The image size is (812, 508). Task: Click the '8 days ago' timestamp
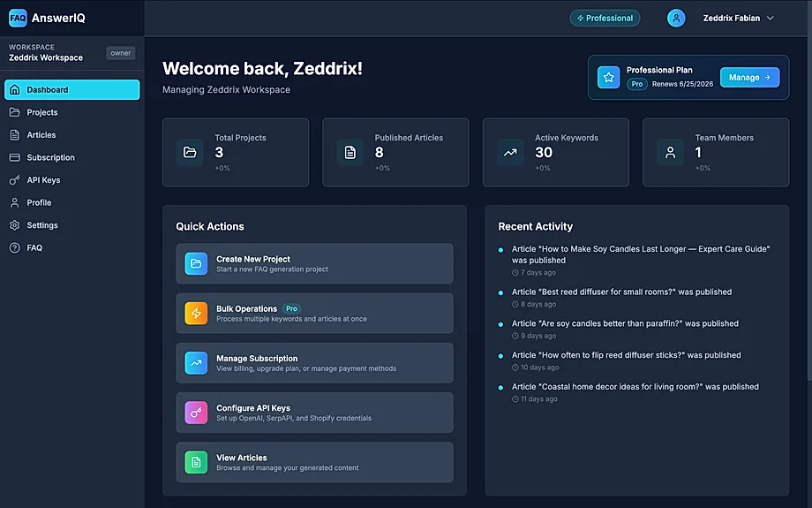(x=538, y=304)
